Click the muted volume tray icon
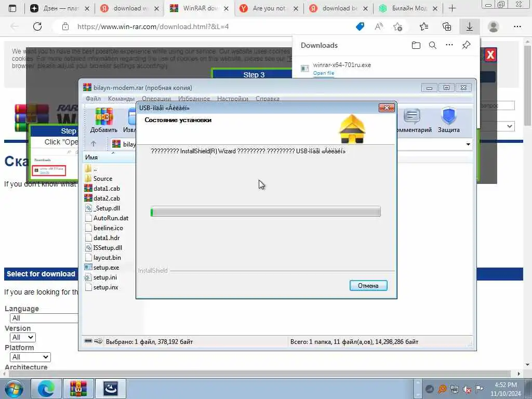Screen dimensions: 532x399 click(x=467, y=389)
